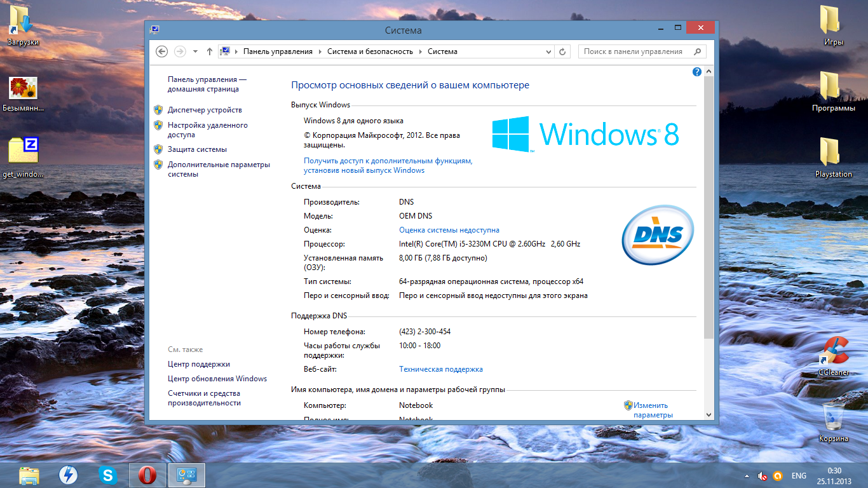Click the search magnifier icon
The width and height of the screenshot is (868, 488).
[x=698, y=51]
